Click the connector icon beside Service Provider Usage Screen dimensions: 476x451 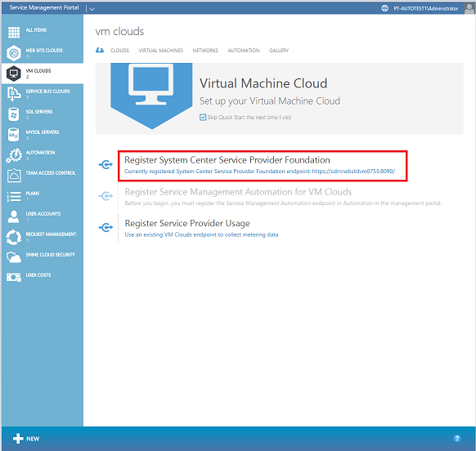pos(106,227)
